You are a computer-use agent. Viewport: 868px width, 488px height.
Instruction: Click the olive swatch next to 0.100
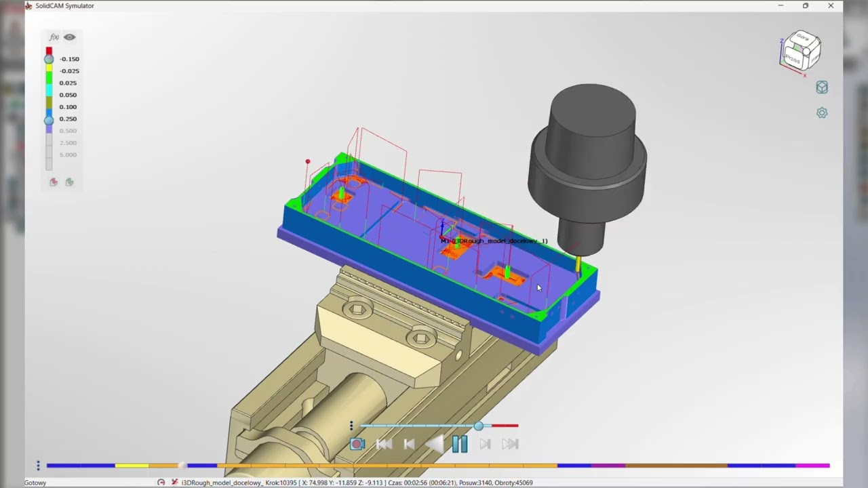coord(49,103)
